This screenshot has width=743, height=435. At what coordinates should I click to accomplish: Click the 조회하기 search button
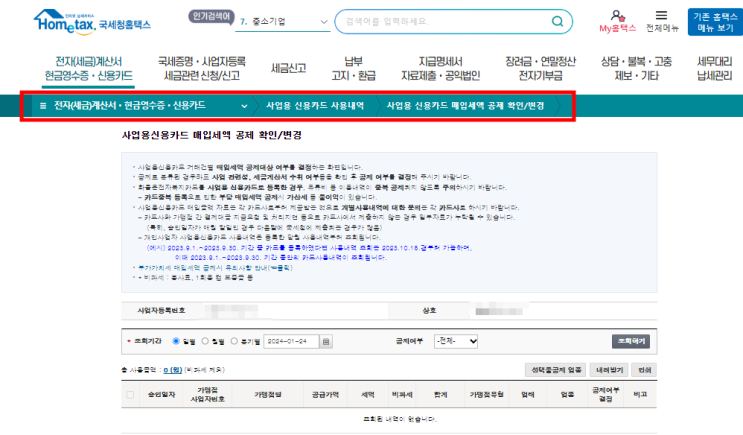pos(631,341)
